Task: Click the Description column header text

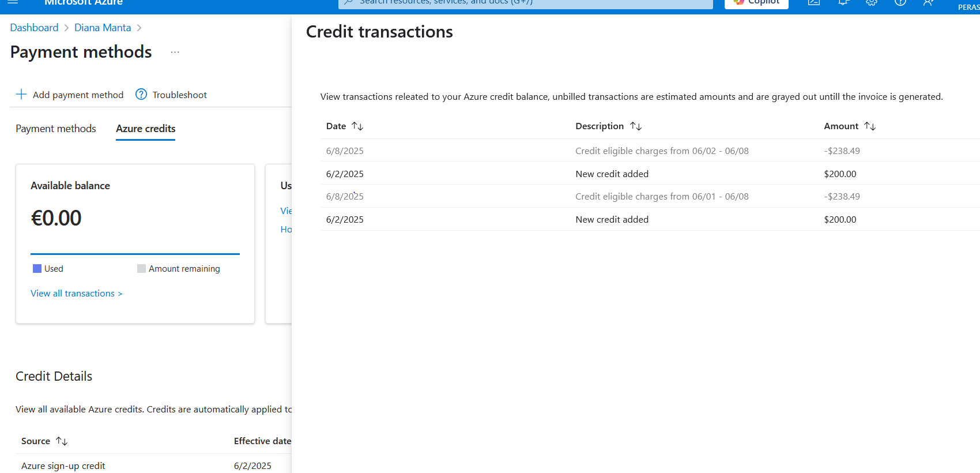Action: (x=600, y=126)
